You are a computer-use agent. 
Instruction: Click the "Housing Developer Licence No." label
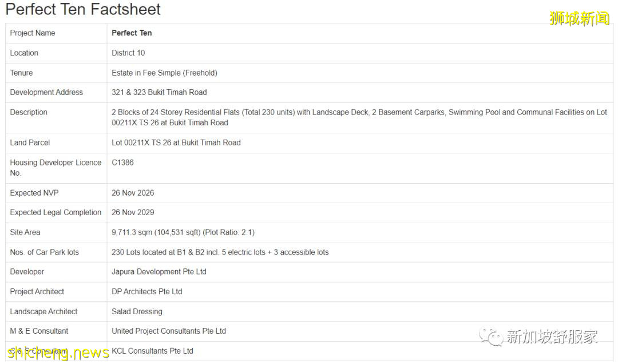[x=56, y=168]
